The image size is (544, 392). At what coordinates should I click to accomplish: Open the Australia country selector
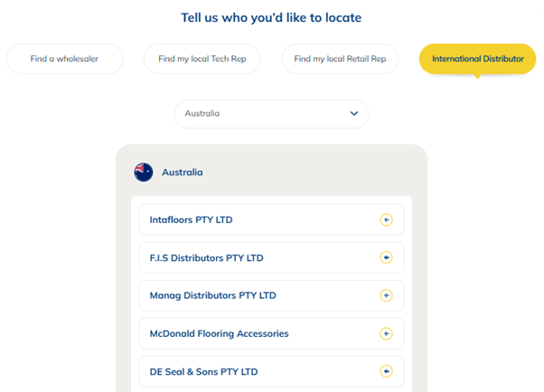coord(271,114)
